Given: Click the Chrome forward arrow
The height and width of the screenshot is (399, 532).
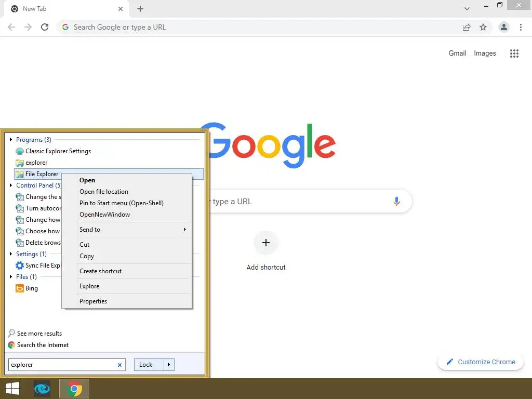Looking at the screenshot, I should point(28,27).
